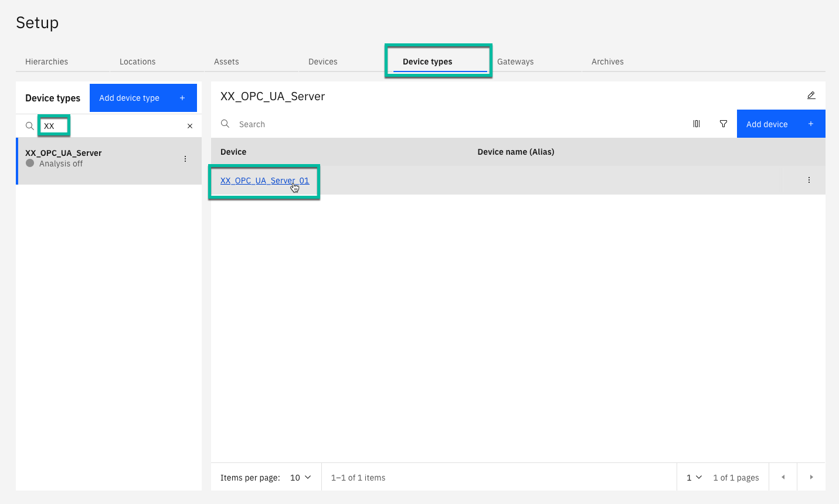This screenshot has width=839, height=504.
Task: Open the column settings icon
Action: [x=697, y=124]
